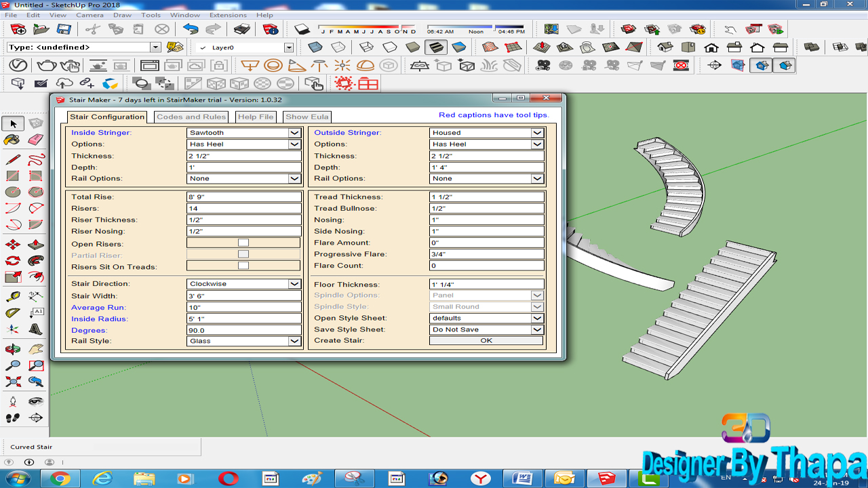The image size is (868, 488).
Task: Choose the Paint Bucket tool
Action: pos(13,140)
